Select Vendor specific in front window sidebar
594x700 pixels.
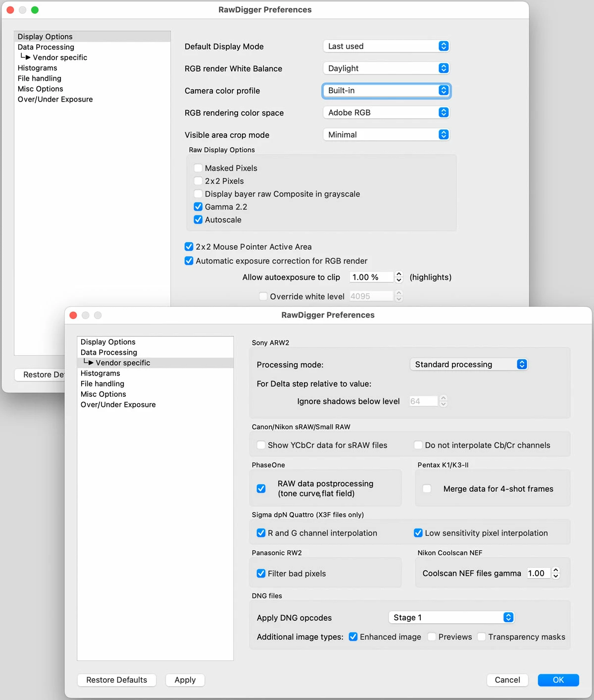[x=155, y=363]
